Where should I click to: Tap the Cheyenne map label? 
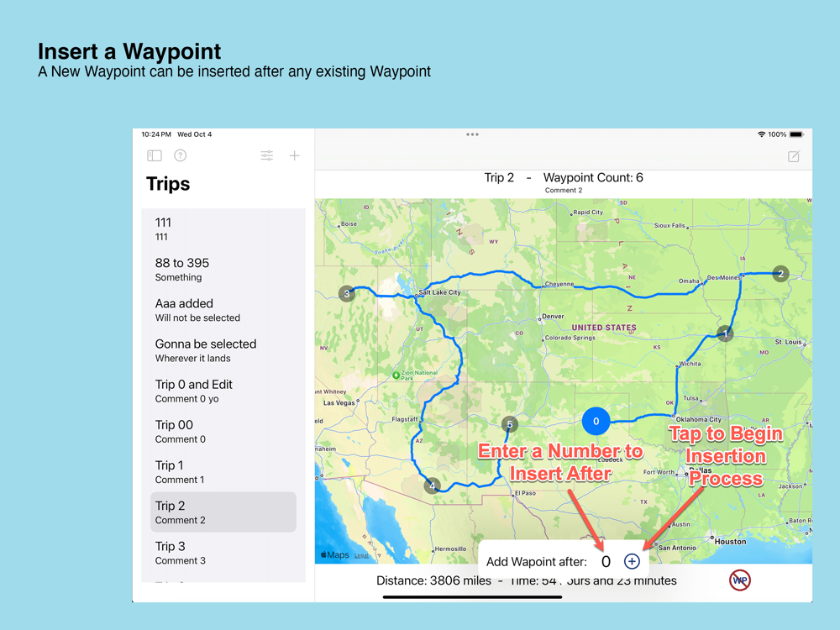pyautogui.click(x=559, y=284)
